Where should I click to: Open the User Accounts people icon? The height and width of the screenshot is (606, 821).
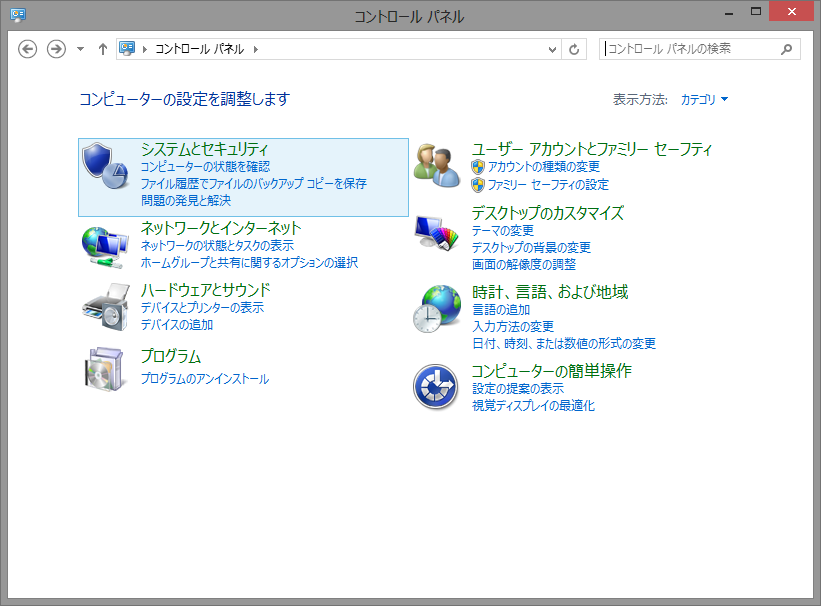(437, 166)
